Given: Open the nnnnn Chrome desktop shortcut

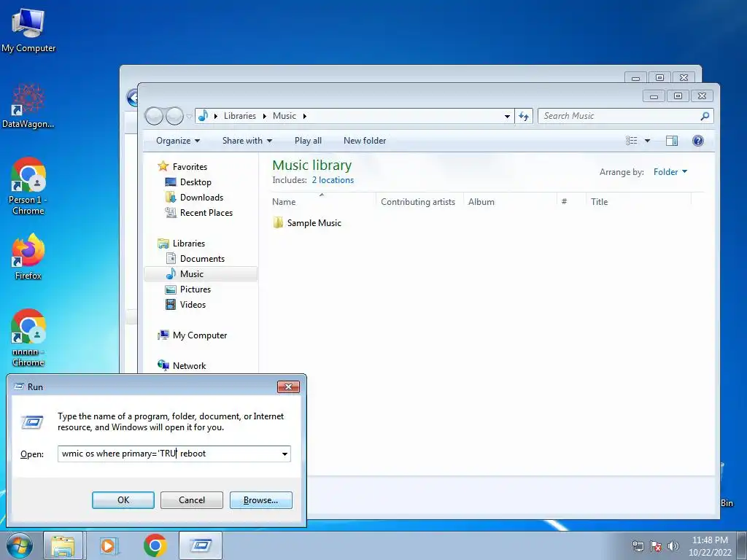Looking at the screenshot, I should [x=28, y=338].
